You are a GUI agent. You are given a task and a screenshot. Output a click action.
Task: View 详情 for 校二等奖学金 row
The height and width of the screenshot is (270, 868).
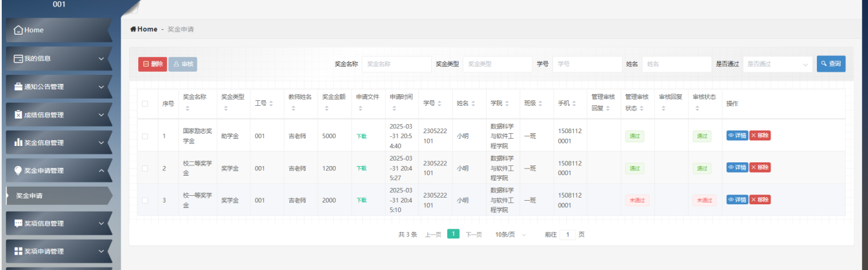click(x=737, y=167)
